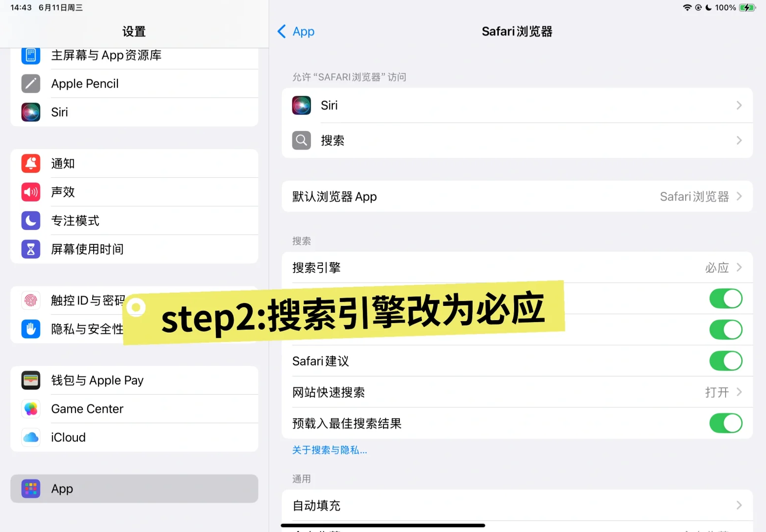Disable 预载入最佳搜索结果 switch
Image resolution: width=766 pixels, height=532 pixels.
[726, 423]
